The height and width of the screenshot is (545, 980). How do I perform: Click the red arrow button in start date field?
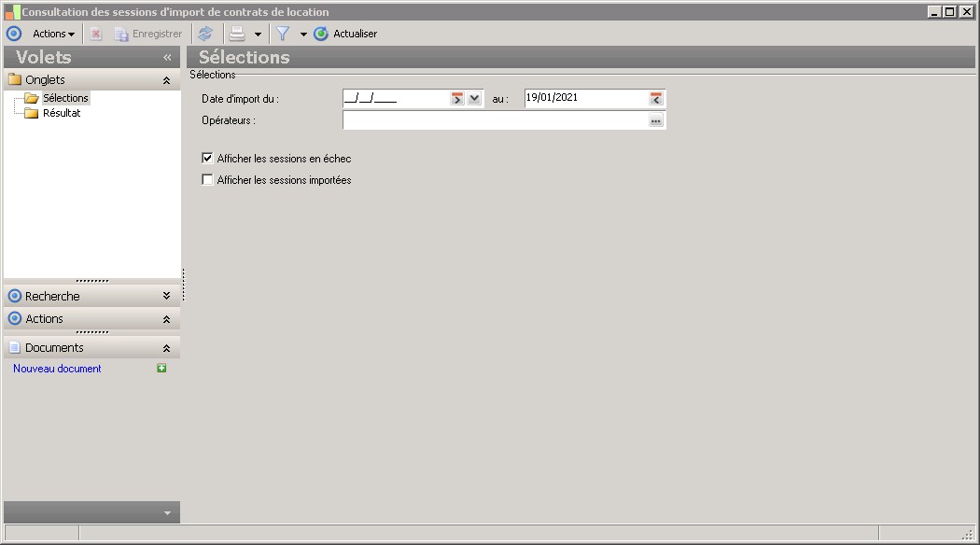click(457, 98)
